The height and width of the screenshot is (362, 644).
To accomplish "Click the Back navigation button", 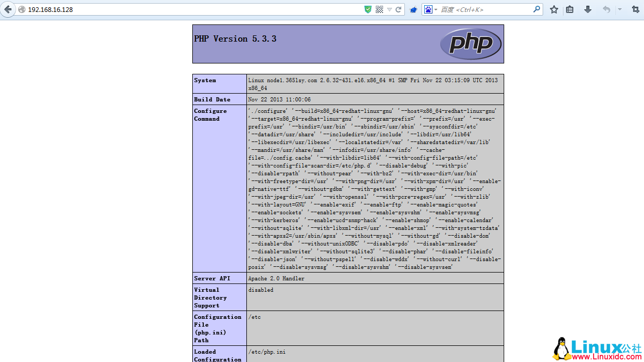I will [7, 9].
